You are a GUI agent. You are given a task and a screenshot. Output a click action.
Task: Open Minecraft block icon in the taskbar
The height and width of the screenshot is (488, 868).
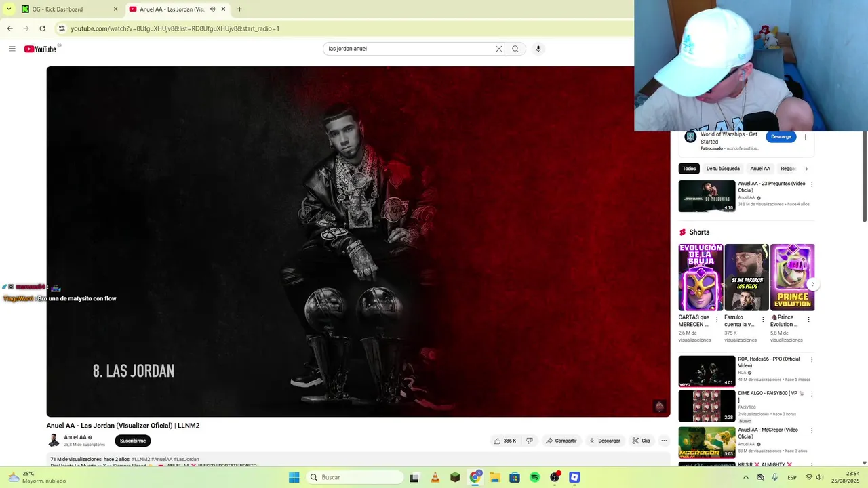point(455,477)
